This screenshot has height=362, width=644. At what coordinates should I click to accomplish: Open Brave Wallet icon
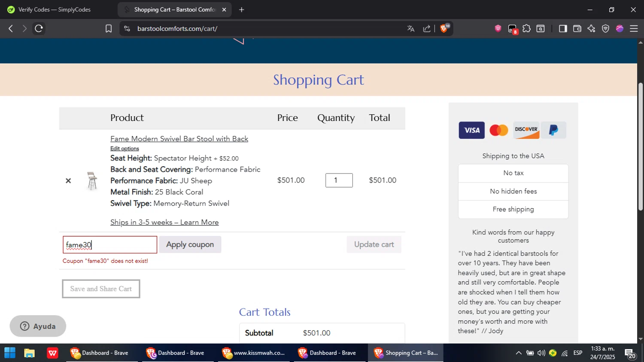coord(577,29)
